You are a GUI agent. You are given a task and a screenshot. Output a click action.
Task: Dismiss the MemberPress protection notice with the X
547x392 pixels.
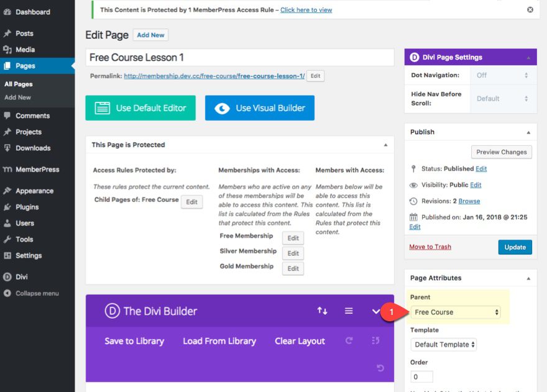(x=530, y=9)
